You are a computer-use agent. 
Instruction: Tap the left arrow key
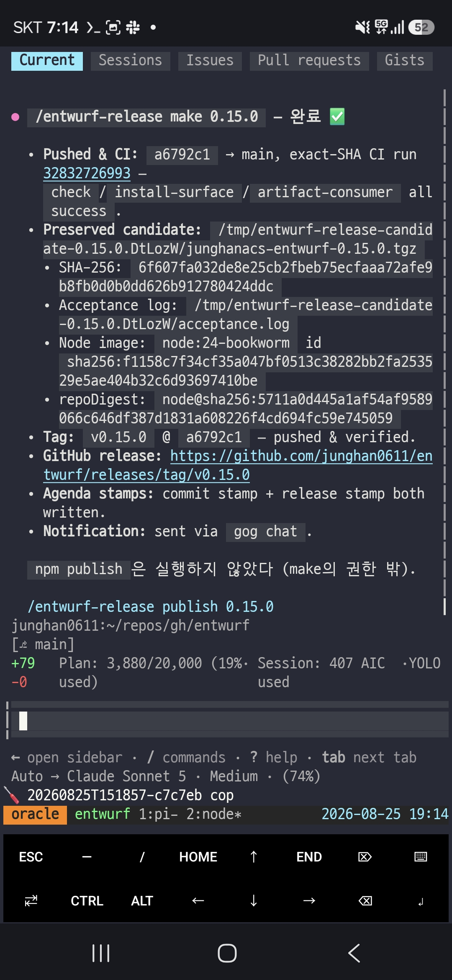[198, 900]
